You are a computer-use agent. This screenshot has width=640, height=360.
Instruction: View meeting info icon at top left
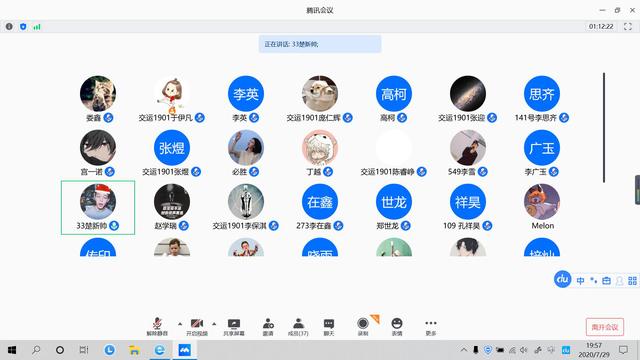(x=9, y=27)
